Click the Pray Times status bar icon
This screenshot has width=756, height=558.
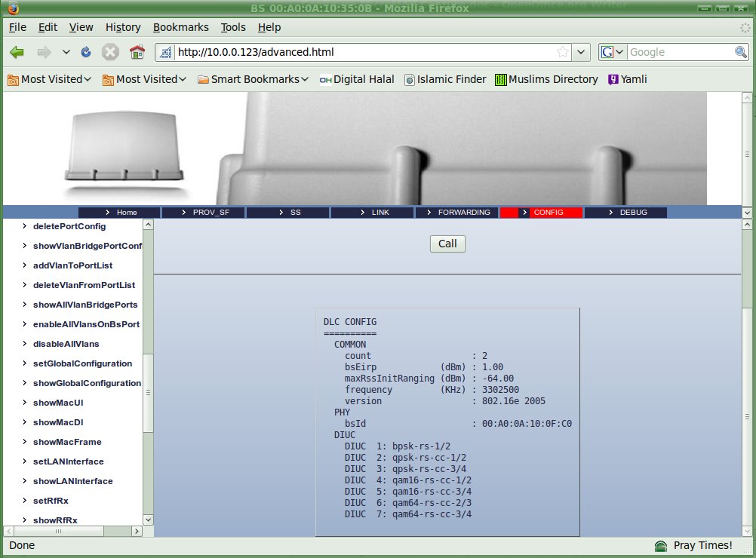click(x=661, y=545)
